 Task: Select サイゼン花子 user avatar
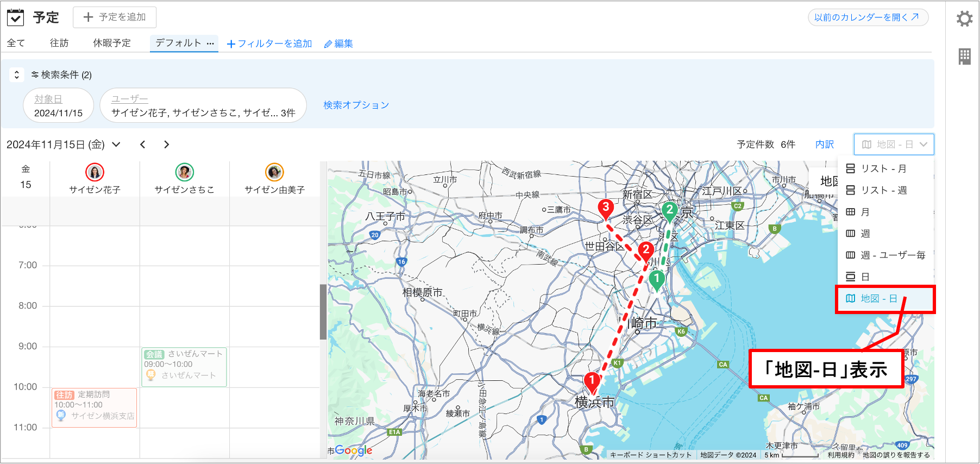tap(95, 172)
